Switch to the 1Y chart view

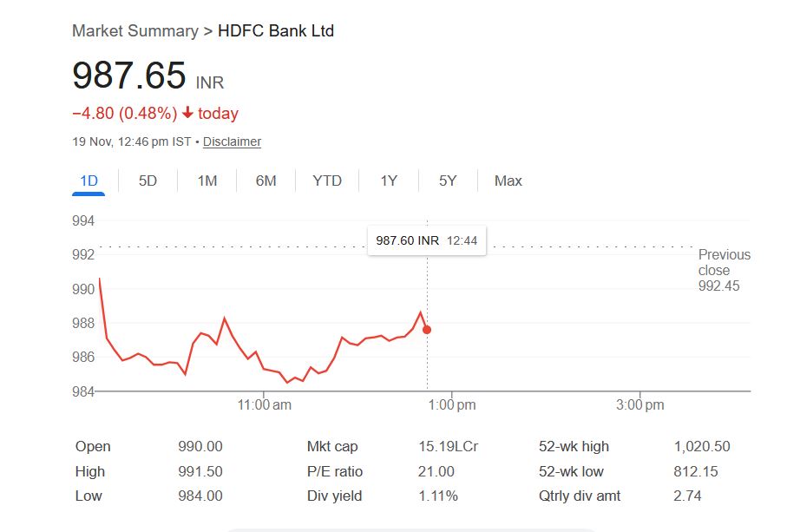click(x=389, y=181)
